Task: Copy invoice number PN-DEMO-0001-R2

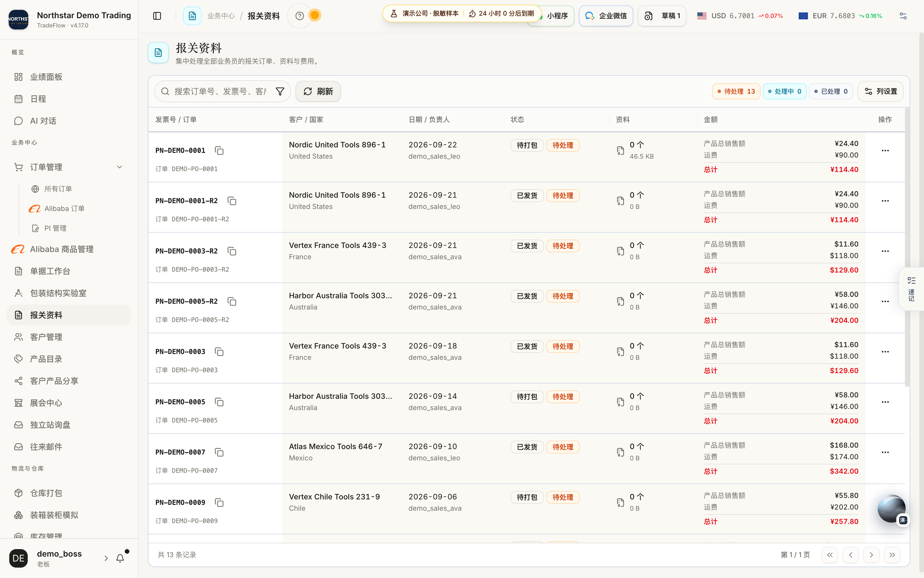Action: pyautogui.click(x=232, y=201)
